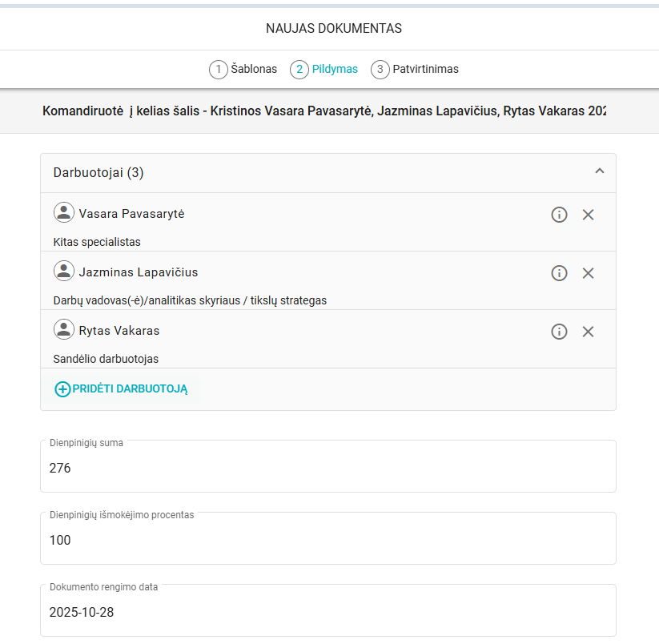Remove Vasara Pavasarytė from employees
659x644 pixels.
(x=588, y=215)
